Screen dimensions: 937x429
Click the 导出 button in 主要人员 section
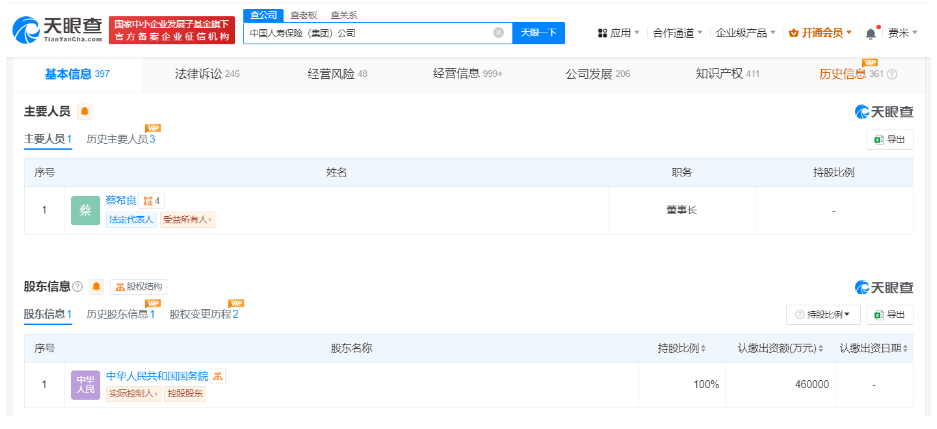(890, 139)
